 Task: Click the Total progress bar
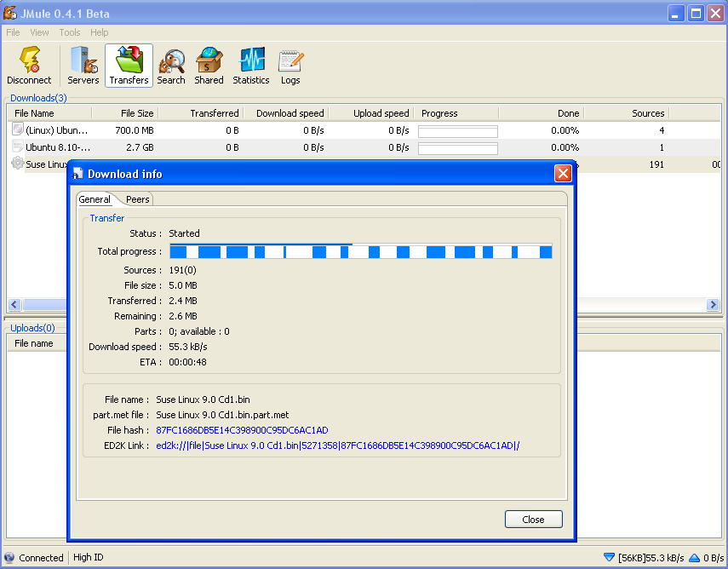(360, 251)
